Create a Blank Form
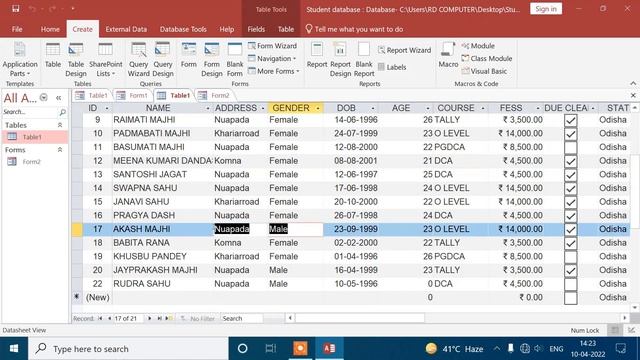This screenshot has height=360, width=640. click(235, 60)
